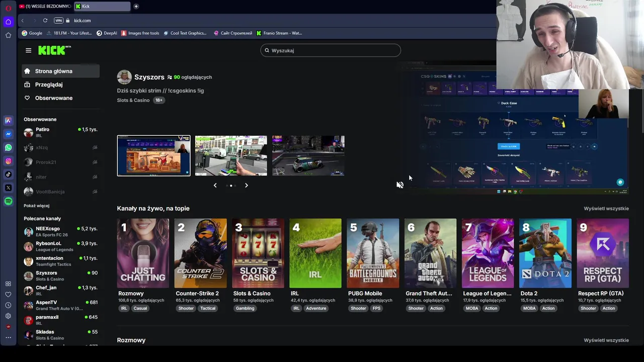Image resolution: width=644 pixels, height=362 pixels.
Task: Click Wyświetl wszystkie next to Rozmowy
Action: click(x=606, y=340)
